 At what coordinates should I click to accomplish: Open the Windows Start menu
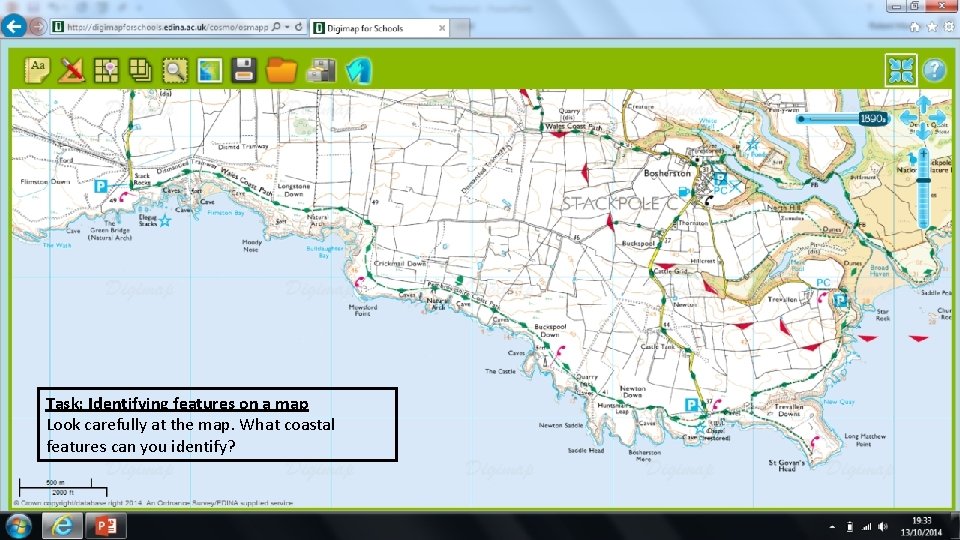18,527
